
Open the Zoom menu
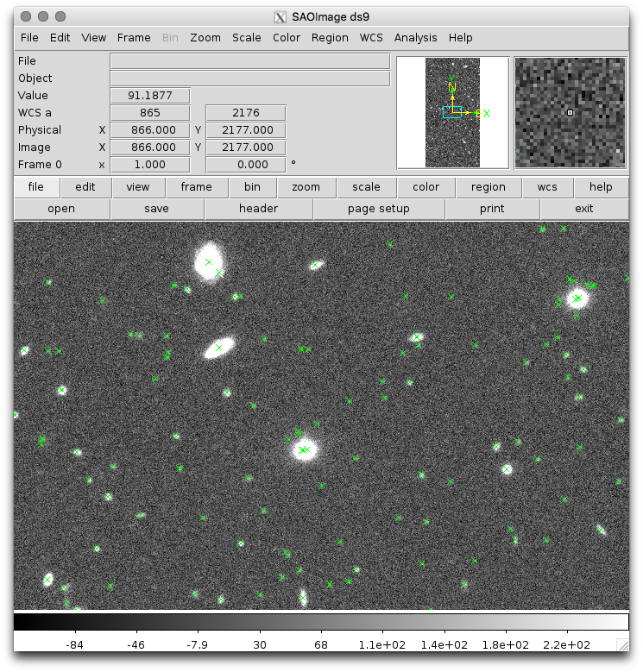(205, 38)
